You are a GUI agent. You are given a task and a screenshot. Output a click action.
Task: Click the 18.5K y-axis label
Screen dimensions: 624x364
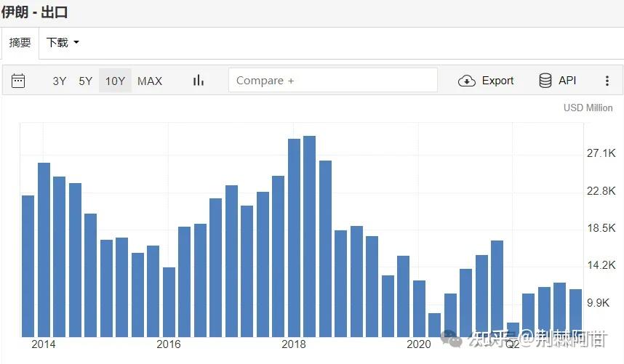(601, 228)
